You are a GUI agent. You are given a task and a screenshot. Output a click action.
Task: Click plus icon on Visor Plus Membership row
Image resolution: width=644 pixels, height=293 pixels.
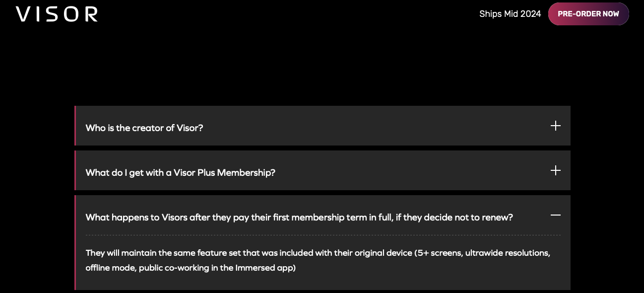(x=556, y=170)
